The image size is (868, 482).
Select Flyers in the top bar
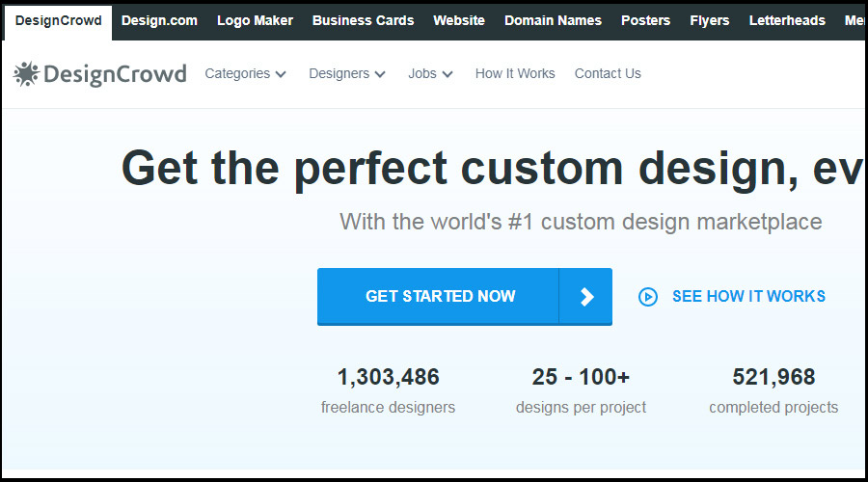point(710,21)
